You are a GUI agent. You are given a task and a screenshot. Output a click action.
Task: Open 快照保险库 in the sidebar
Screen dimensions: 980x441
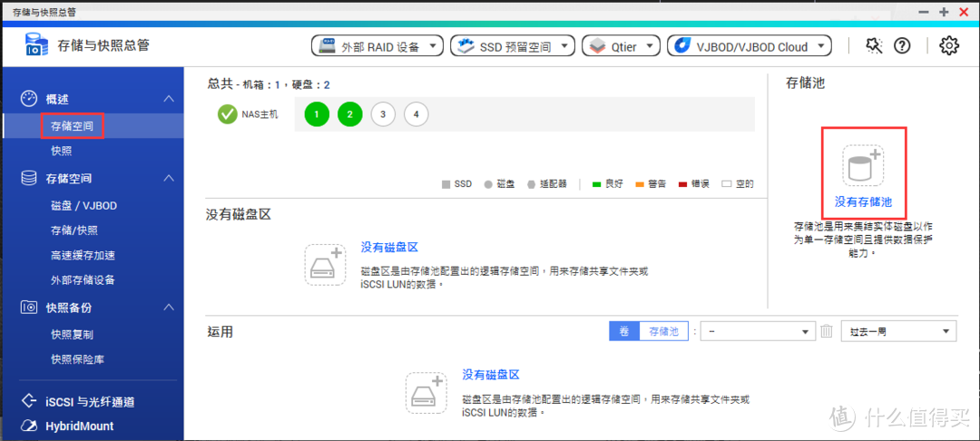77,360
